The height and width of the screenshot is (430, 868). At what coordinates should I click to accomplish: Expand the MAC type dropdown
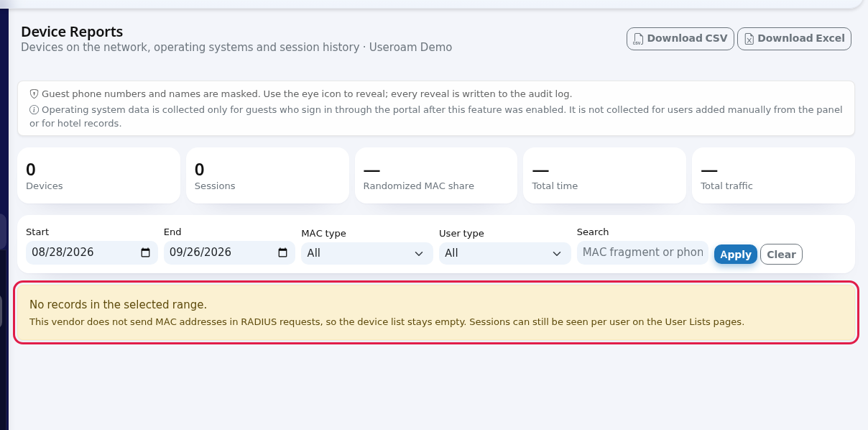[367, 253]
